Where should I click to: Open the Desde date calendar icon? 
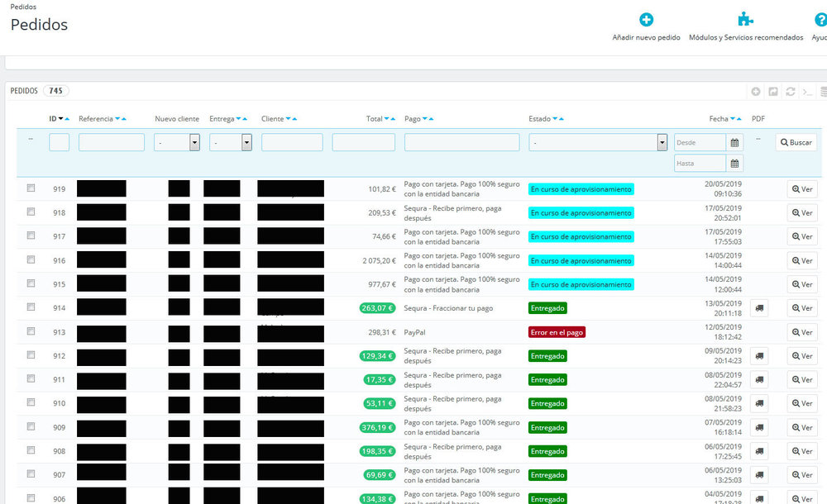point(735,143)
